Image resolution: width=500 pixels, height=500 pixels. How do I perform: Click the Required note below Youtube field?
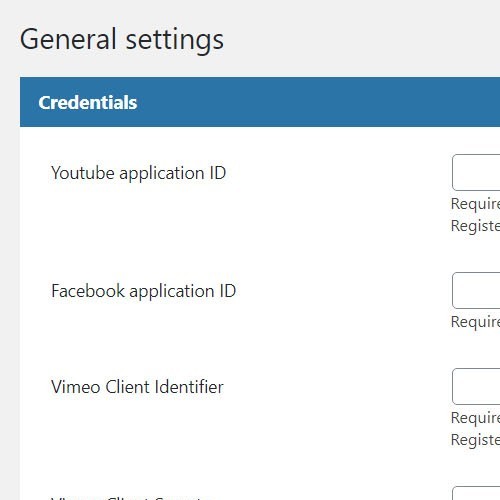coord(475,204)
